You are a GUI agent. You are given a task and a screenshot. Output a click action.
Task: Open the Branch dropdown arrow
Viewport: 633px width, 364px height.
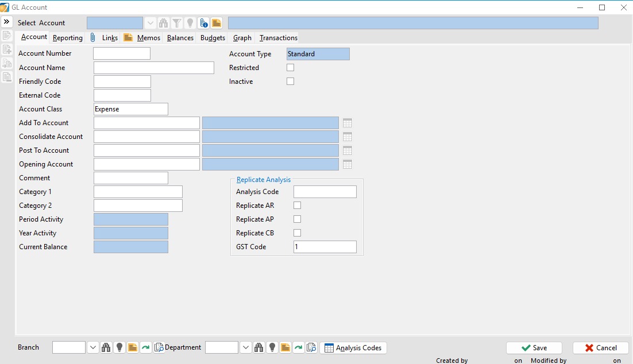(93, 347)
